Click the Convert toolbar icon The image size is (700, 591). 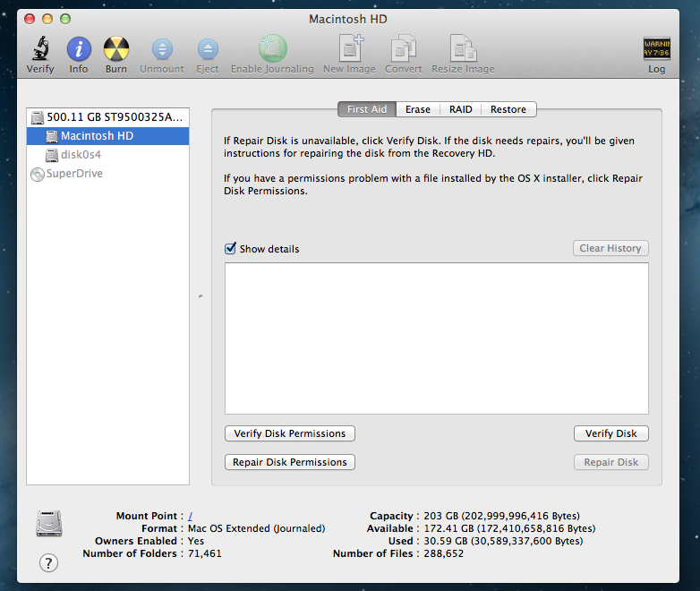click(x=404, y=48)
